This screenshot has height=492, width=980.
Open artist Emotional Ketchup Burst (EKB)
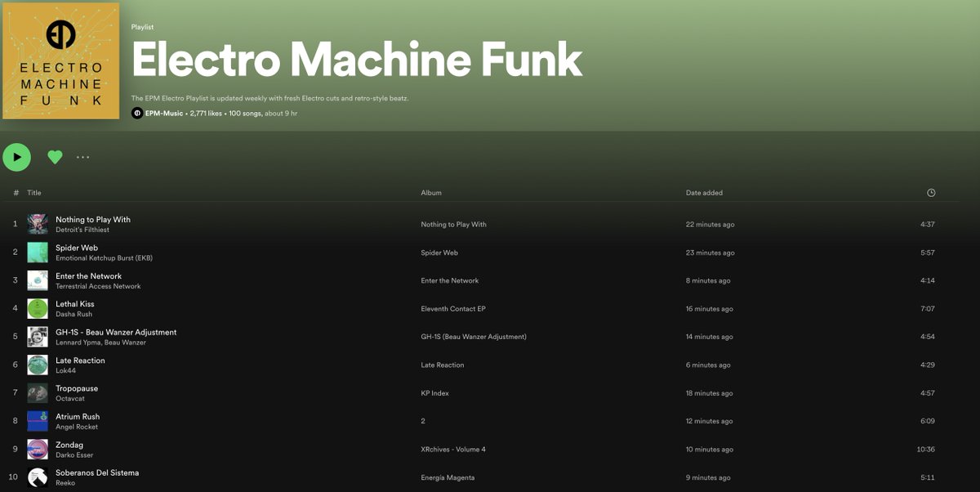tap(104, 258)
